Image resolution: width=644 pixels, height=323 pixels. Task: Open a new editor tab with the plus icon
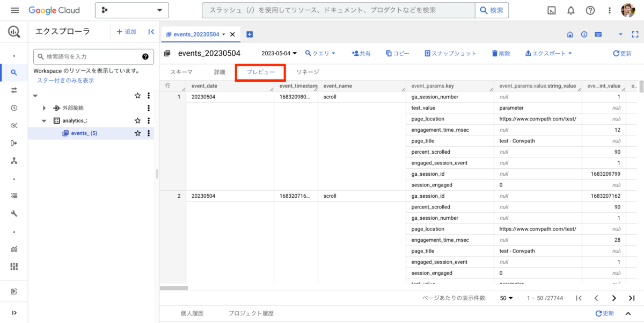(249, 34)
